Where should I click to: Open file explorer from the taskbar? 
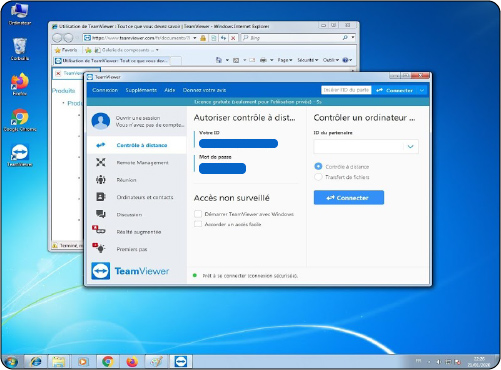pyautogui.click(x=58, y=362)
